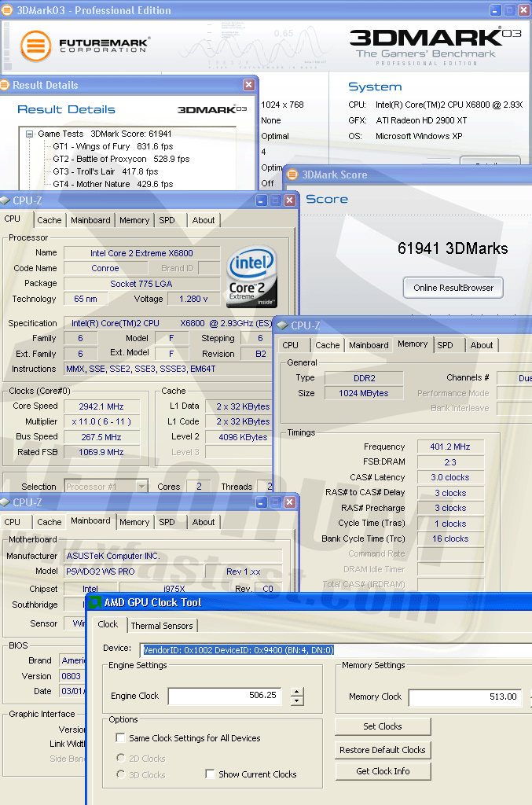The width and height of the screenshot is (532, 805).
Task: Open CPU tab in Mainboard CPU-Z window
Action: pos(13,522)
